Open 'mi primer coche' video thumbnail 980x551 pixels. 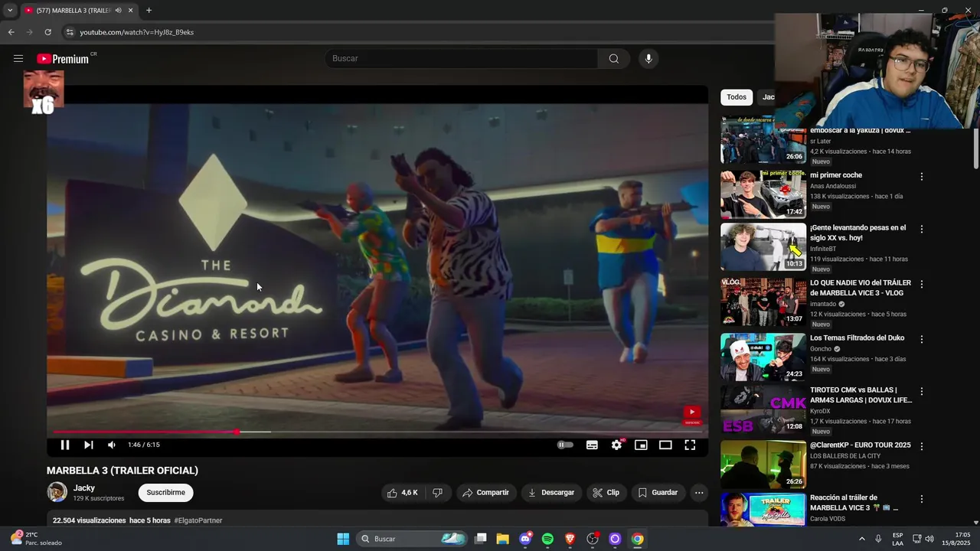(x=763, y=194)
